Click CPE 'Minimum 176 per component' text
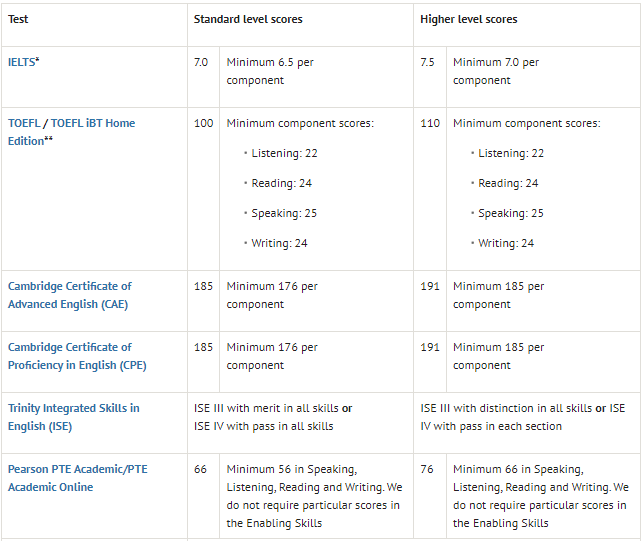Viewport: 641px width, 541px height. [x=272, y=356]
